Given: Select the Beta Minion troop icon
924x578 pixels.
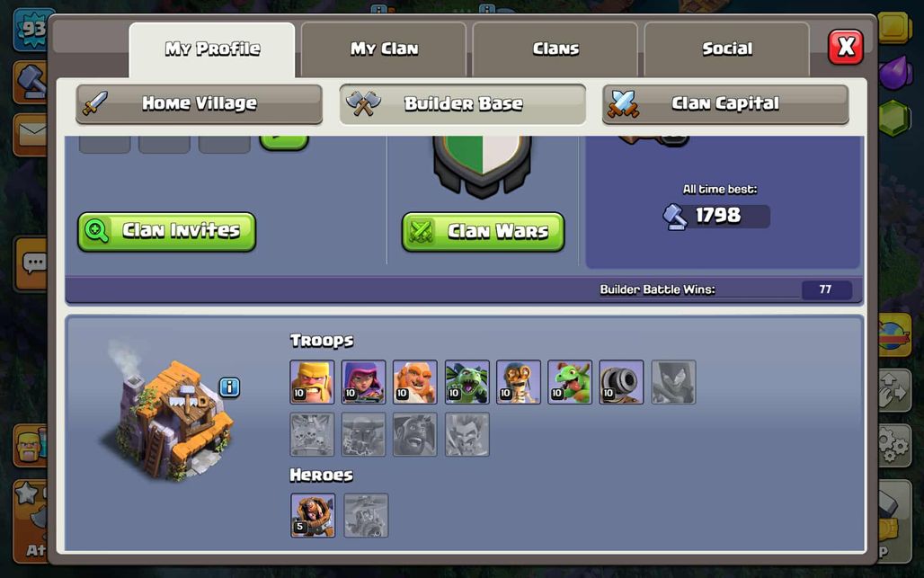Looking at the screenshot, I should [467, 382].
